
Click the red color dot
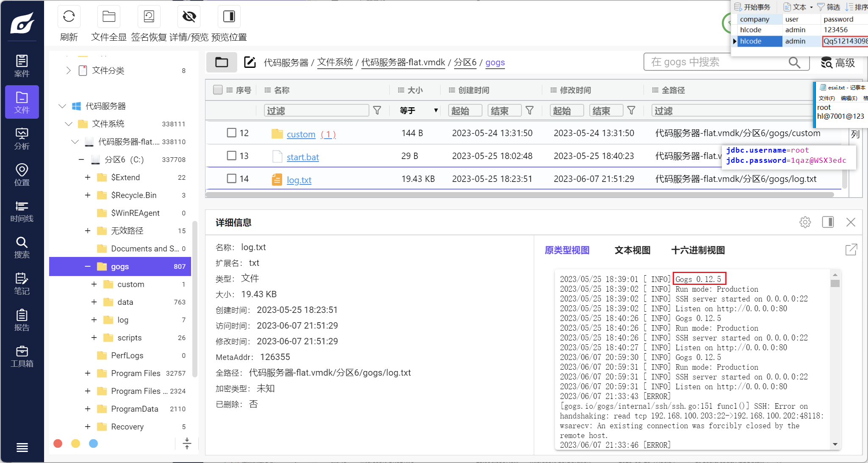pos(58,443)
